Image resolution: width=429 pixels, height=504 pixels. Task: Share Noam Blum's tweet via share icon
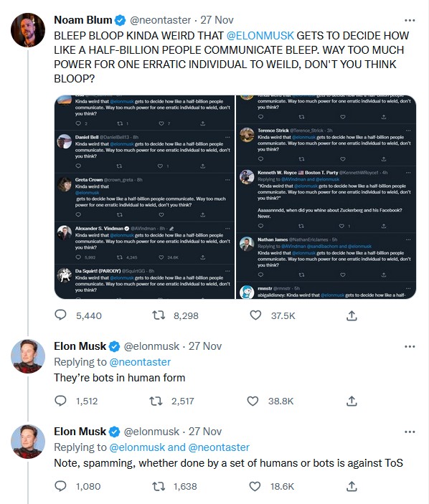352,315
